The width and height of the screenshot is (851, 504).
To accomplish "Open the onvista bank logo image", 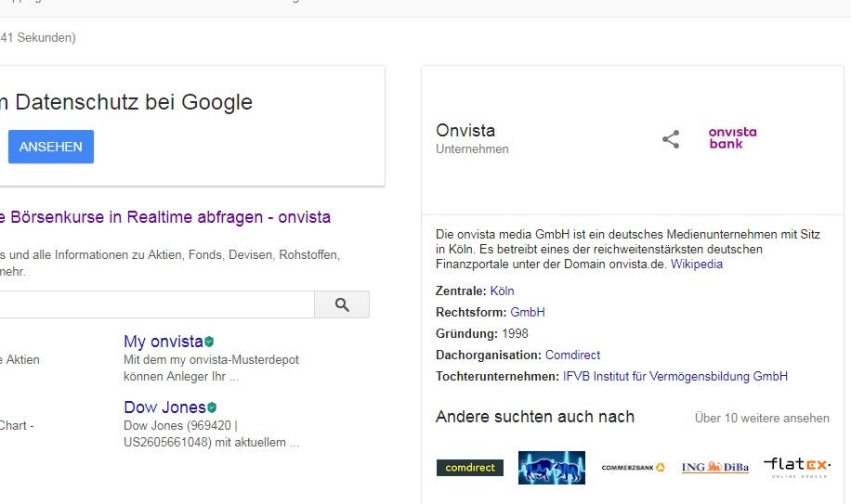I will click(x=732, y=138).
